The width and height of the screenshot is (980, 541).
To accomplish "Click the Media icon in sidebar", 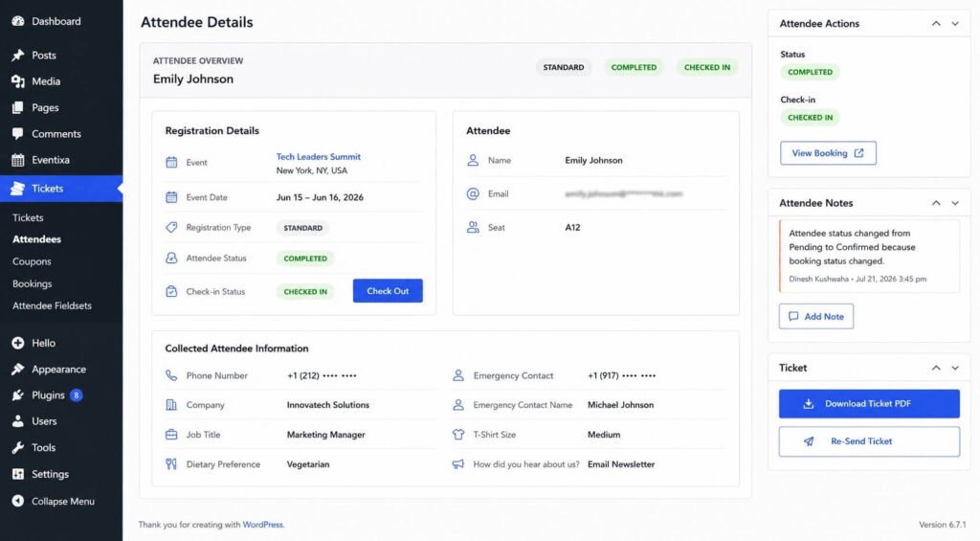I will pos(18,81).
